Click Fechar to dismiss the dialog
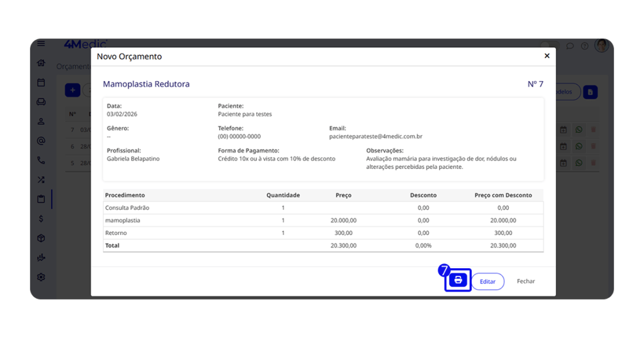This screenshot has height=338, width=644. click(525, 281)
